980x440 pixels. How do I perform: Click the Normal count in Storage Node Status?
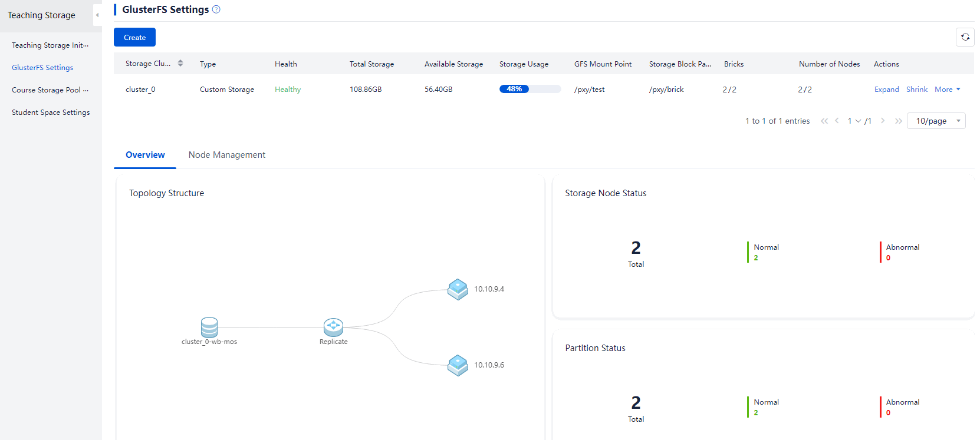coord(756,258)
